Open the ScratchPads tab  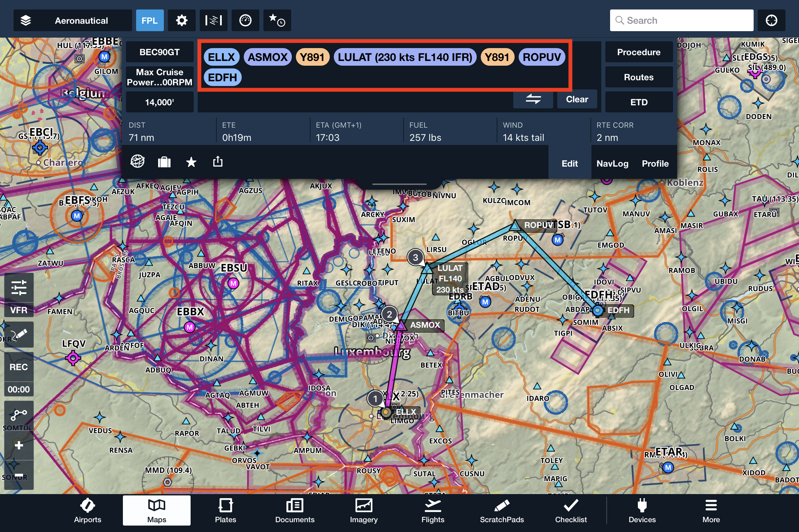tap(502, 511)
